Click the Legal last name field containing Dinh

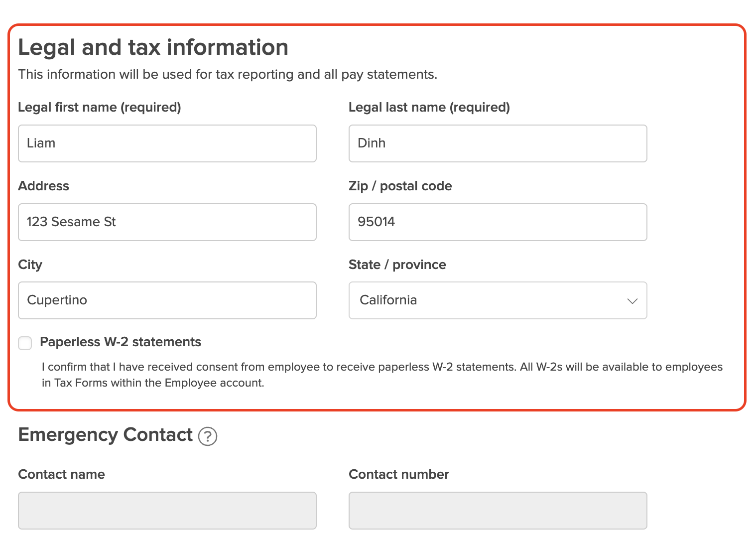pyautogui.click(x=498, y=143)
